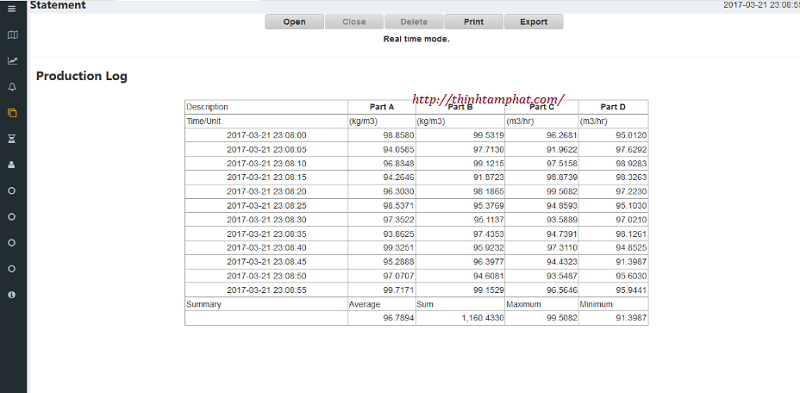800x393 pixels.
Task: Select the row timestamp 2017-03-21 23:08:55
Action: tap(266, 290)
